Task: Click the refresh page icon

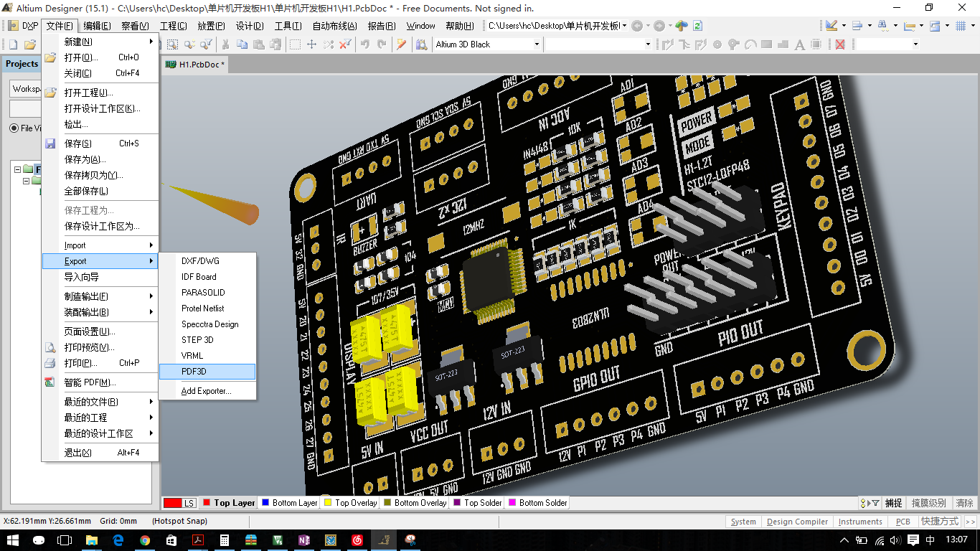Action: [697, 26]
